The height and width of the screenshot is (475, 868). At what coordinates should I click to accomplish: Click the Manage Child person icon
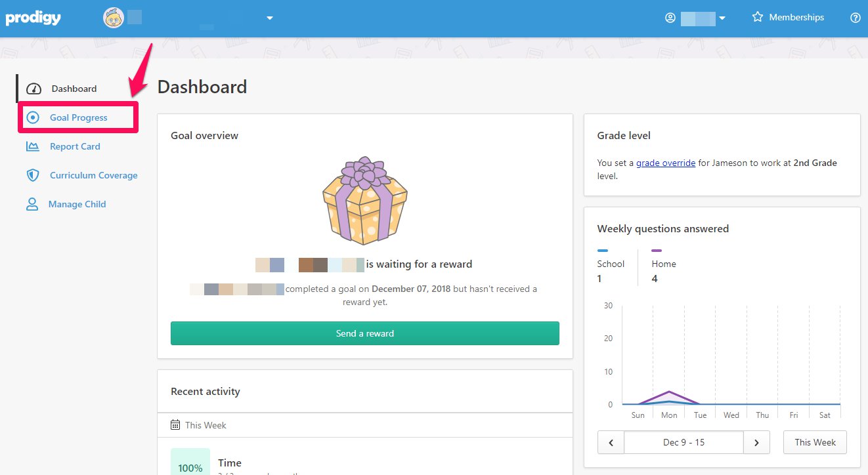pyautogui.click(x=32, y=204)
